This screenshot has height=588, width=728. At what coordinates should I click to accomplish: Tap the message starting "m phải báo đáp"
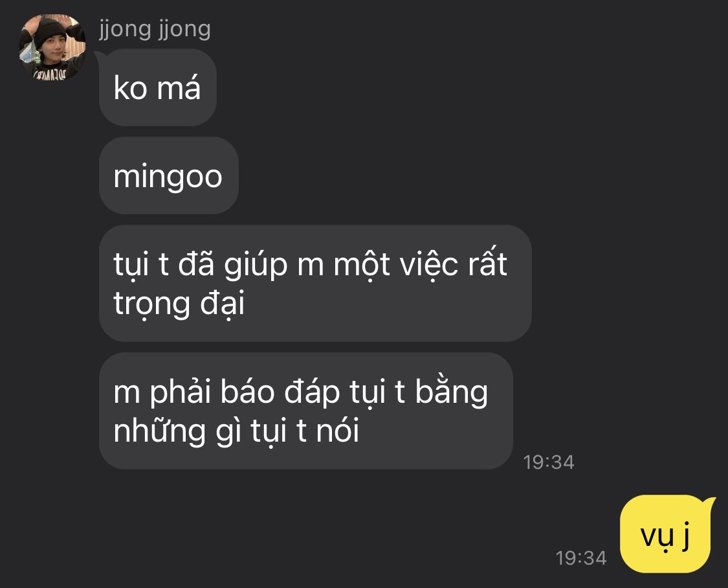pos(306,411)
